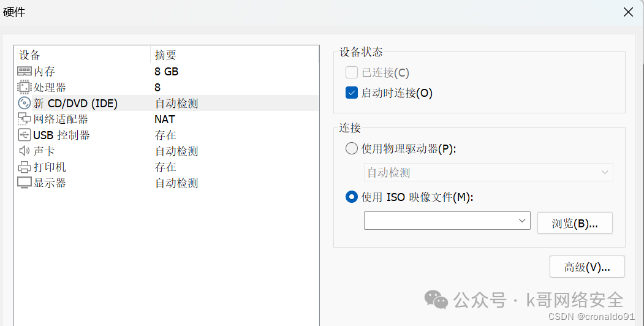
Task: Click the sound card speaker icon
Action: point(25,151)
